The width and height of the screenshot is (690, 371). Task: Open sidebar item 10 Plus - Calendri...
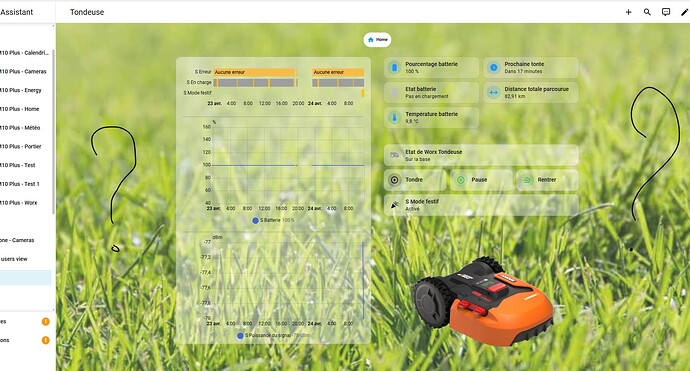coord(26,53)
